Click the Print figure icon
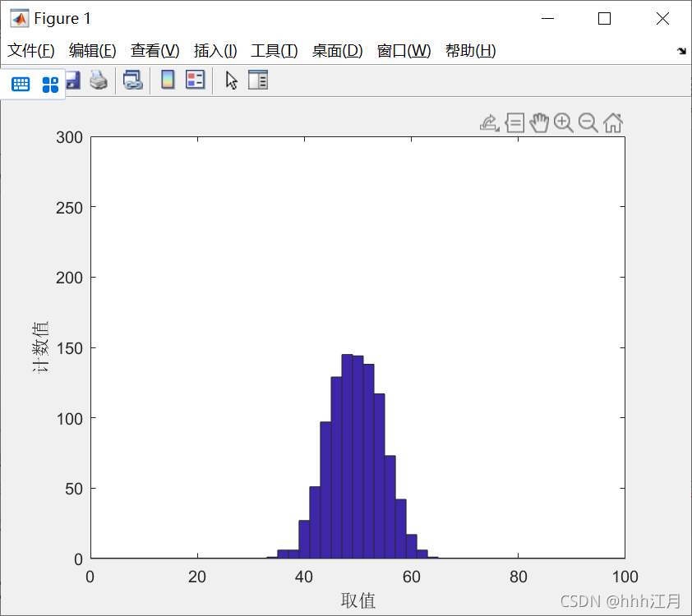This screenshot has width=692, height=616. [99, 80]
